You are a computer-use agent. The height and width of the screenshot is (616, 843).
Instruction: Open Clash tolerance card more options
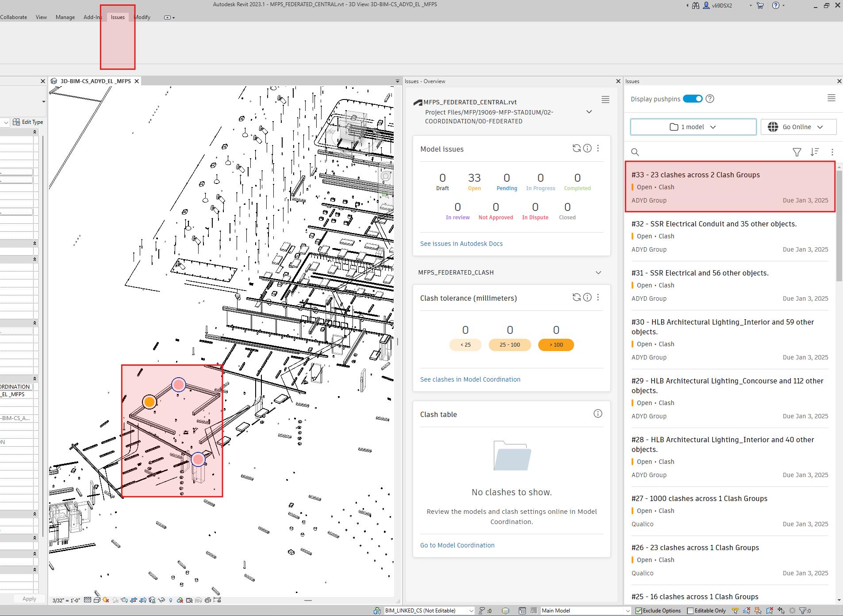coord(598,298)
